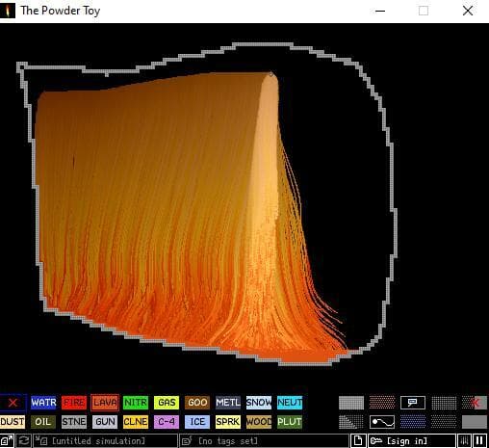489x448 pixels.
Task: Edit simulation tags, currently no tags set
Action: click(264, 441)
